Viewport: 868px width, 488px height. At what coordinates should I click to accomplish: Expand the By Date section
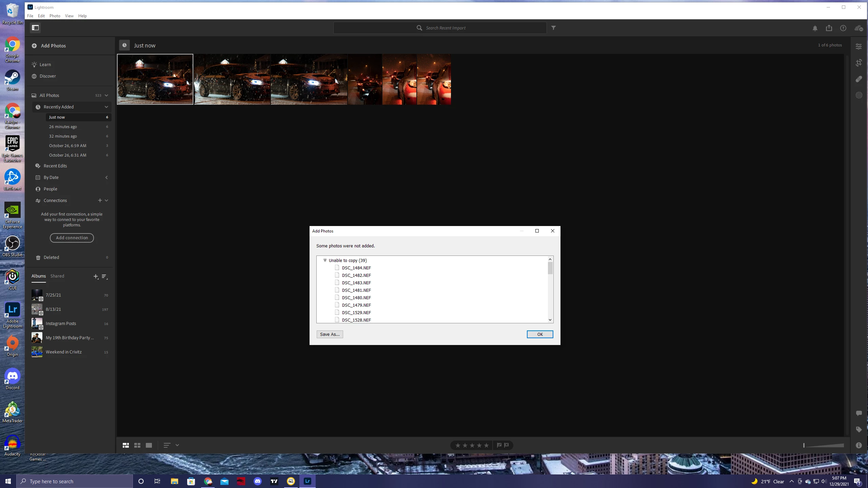106,178
